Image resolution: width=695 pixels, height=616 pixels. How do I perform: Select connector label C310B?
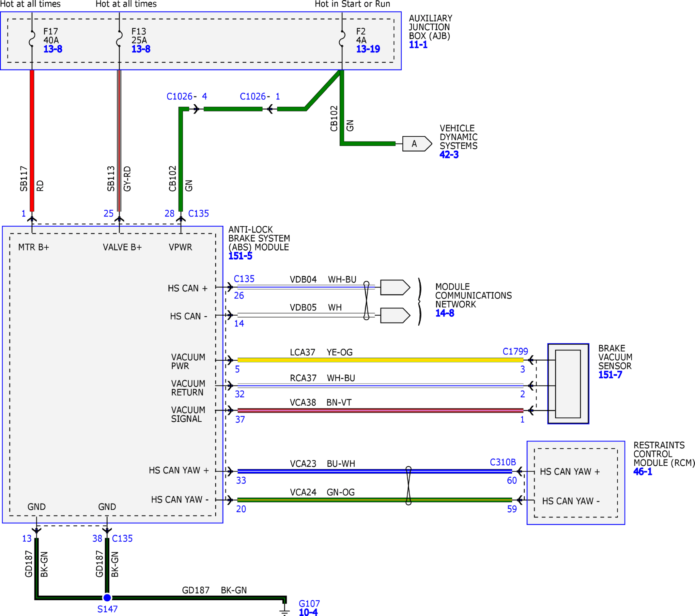pyautogui.click(x=503, y=462)
